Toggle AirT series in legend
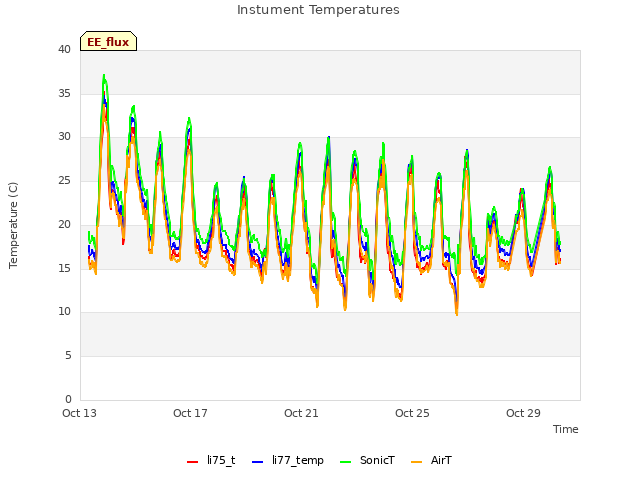Viewport: 640px width, 480px height. tap(431, 460)
